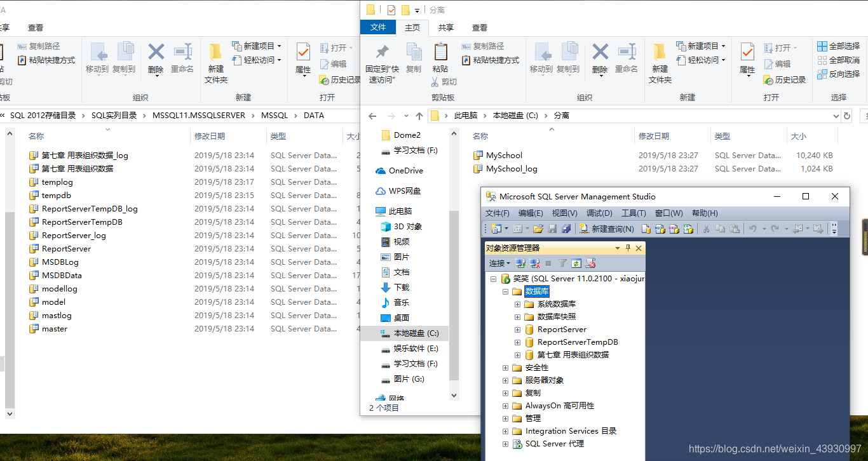The height and width of the screenshot is (461, 868).
Task: Open 属性 in 分离 window ribbon
Action: (x=747, y=59)
